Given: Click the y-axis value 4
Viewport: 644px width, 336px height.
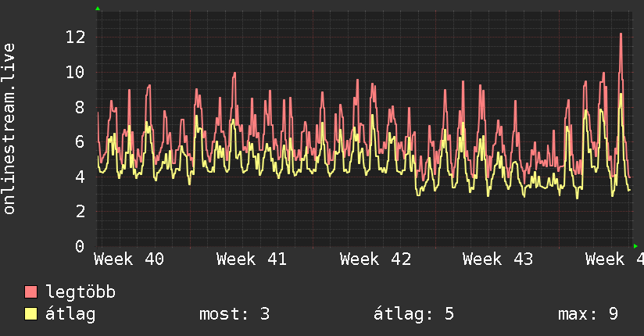Looking at the screenshot, I should (80, 177).
